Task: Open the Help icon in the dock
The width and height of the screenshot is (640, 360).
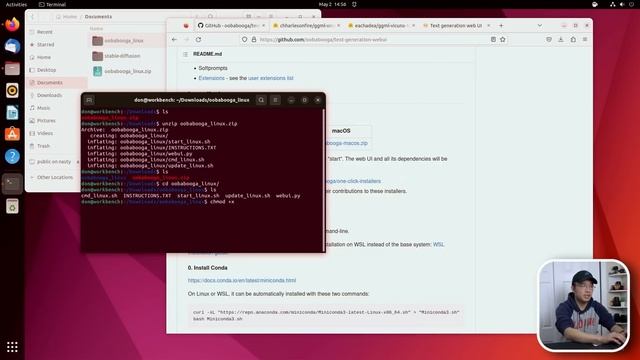Action: [x=12, y=156]
